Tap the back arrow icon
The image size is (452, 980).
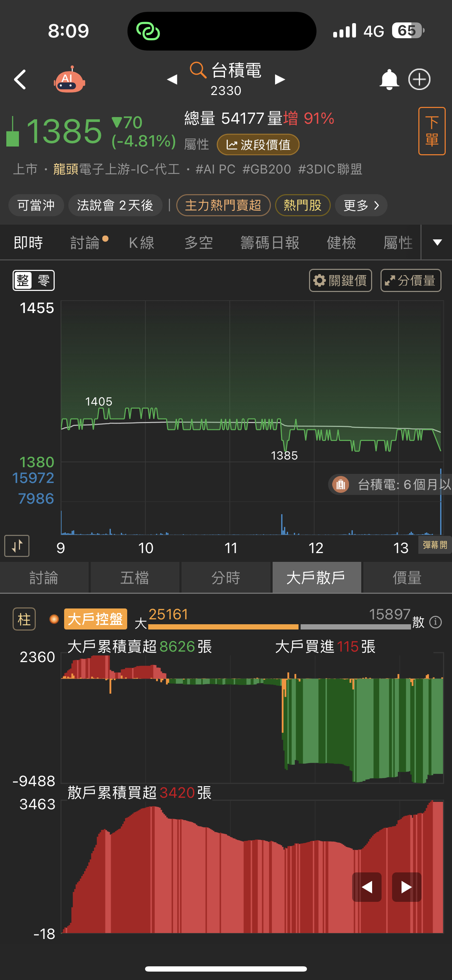point(20,80)
